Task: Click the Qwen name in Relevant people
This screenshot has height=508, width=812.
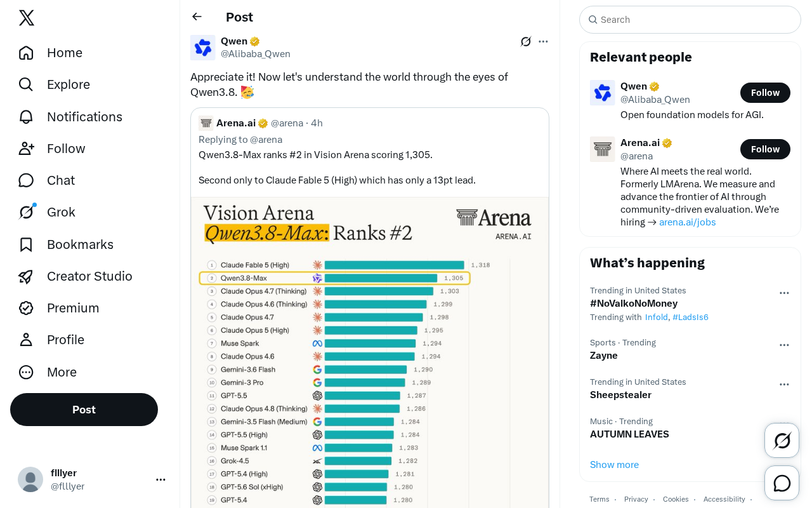Action: 634,86
